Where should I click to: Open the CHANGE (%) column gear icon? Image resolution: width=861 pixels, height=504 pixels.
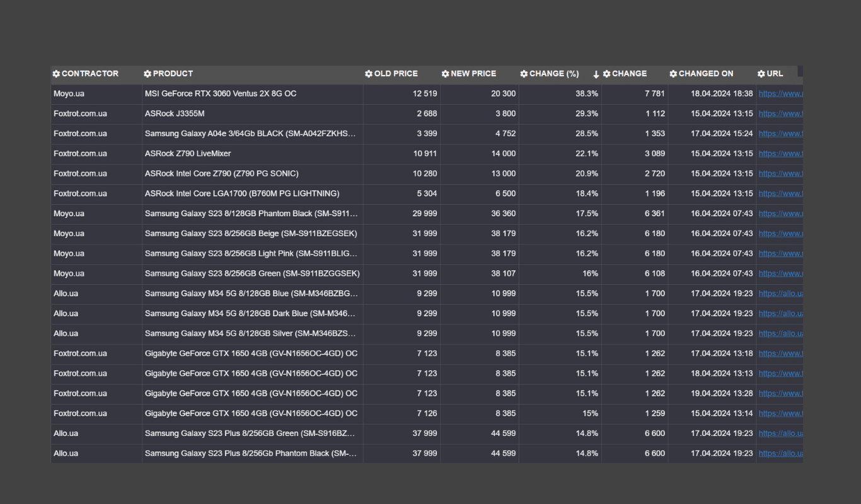tap(524, 74)
